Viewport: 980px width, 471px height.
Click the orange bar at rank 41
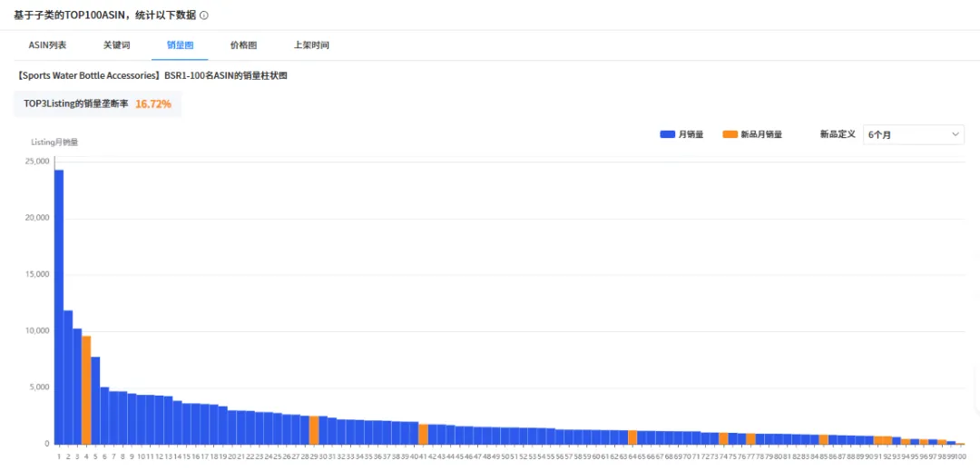pyautogui.click(x=423, y=434)
